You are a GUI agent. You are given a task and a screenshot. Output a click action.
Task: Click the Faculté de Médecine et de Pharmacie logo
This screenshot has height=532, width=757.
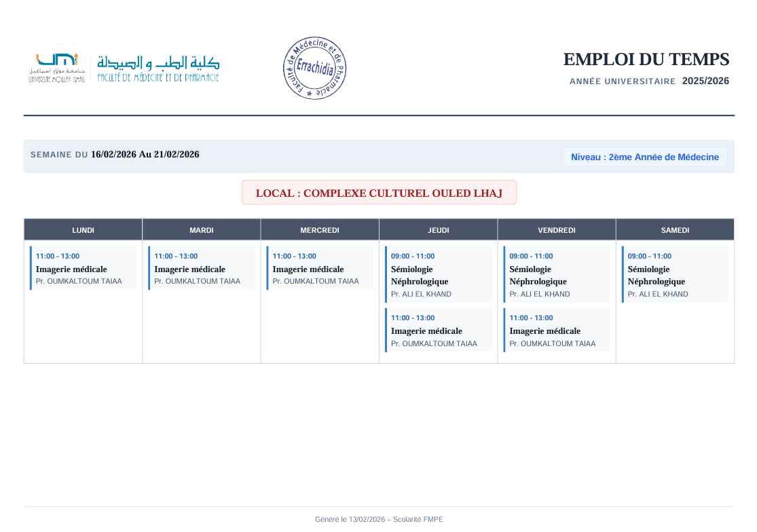tap(158, 69)
